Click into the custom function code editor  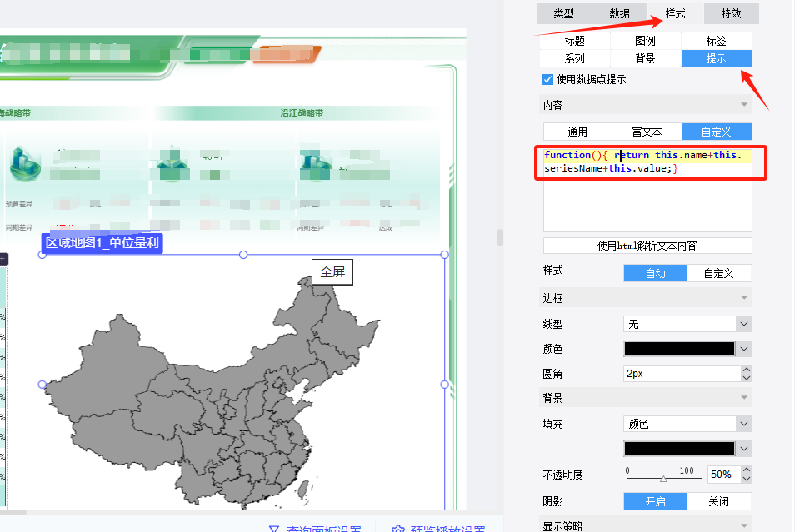coord(647,190)
